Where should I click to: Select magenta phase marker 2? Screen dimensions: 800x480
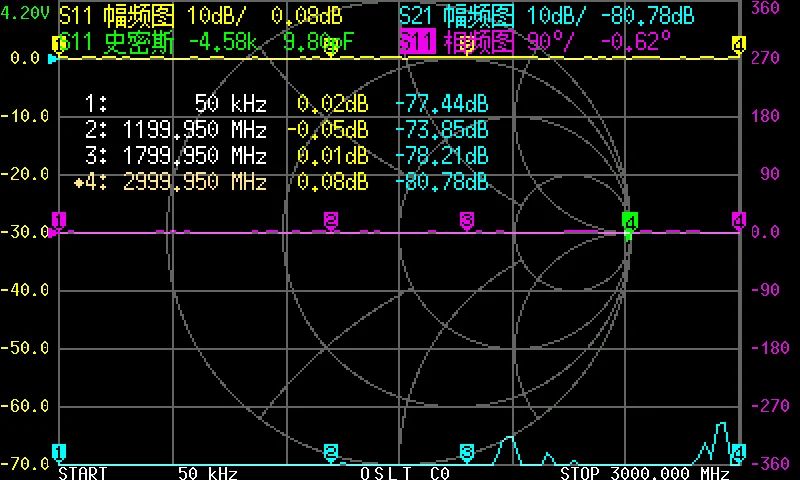pos(331,221)
